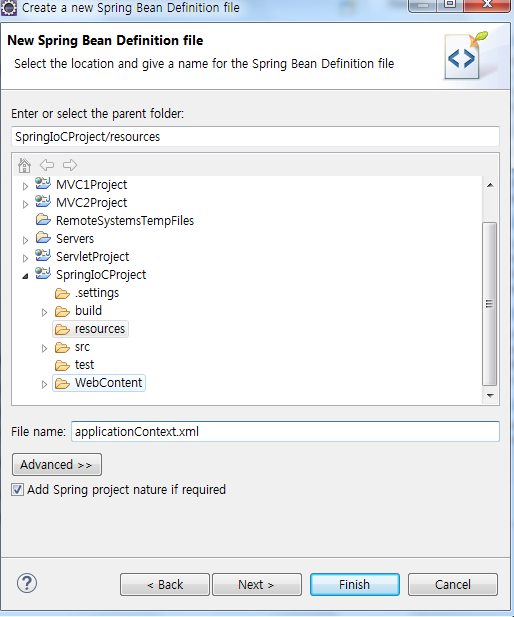Select ServletProject label in tree

pyautogui.click(x=92, y=257)
